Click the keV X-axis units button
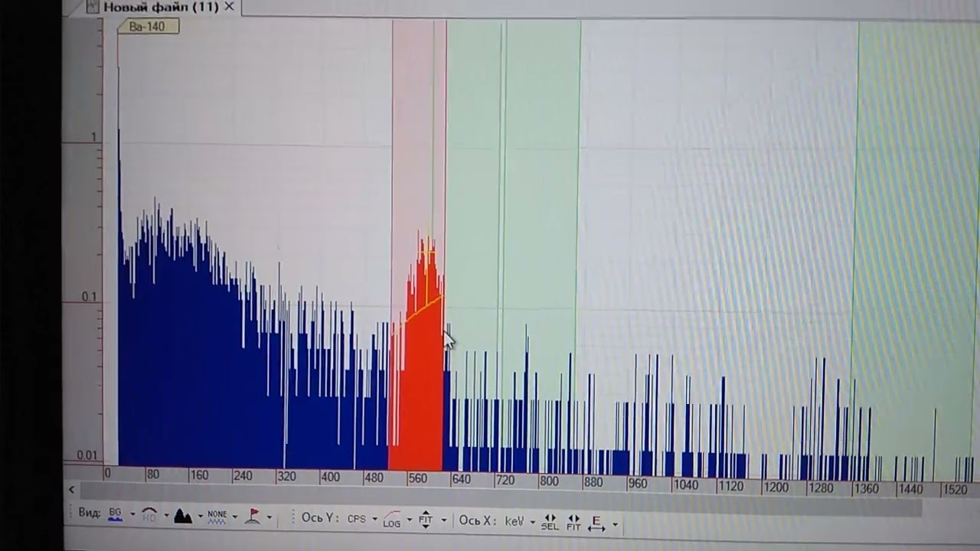Screen dimensions: 980x551 514,521
